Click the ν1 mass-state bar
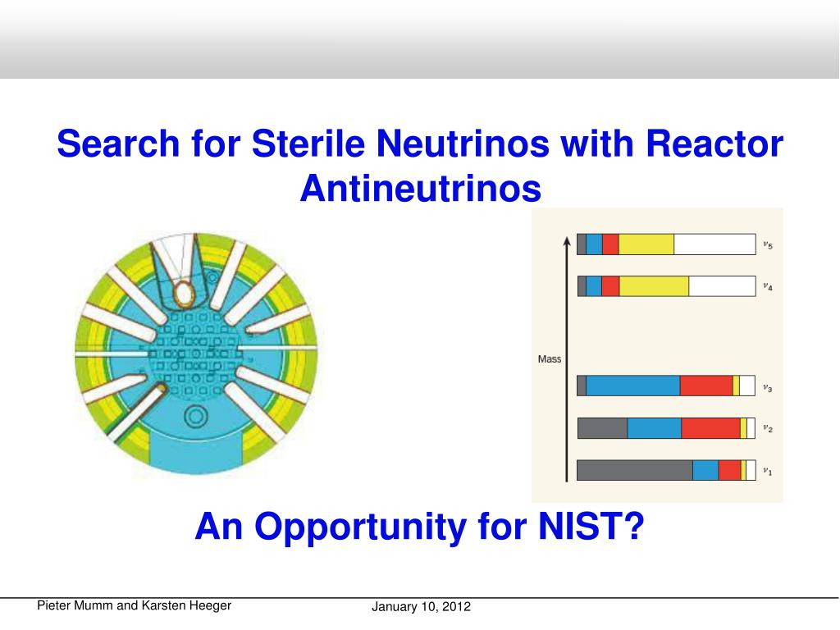Screen dimensions: 840x630 [664, 470]
